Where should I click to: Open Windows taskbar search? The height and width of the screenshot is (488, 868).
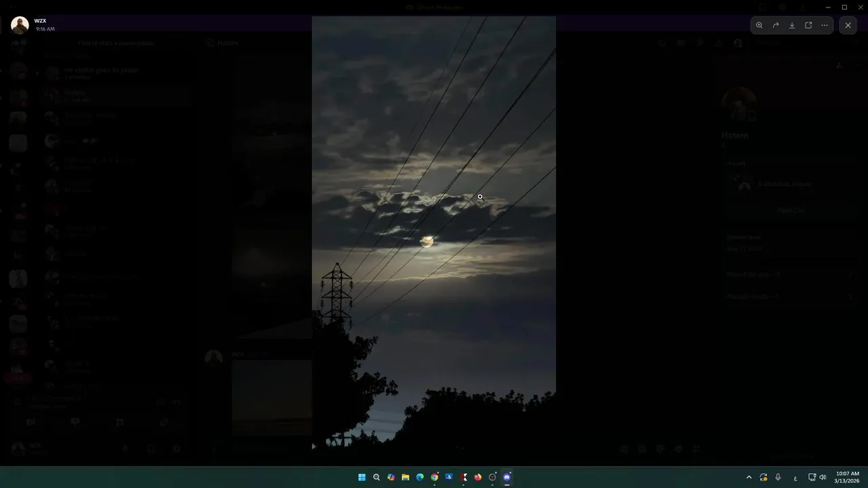point(376,477)
